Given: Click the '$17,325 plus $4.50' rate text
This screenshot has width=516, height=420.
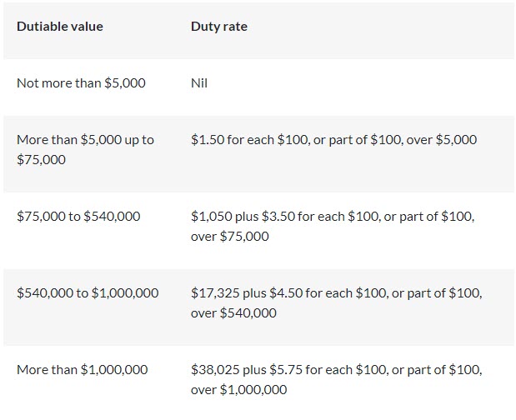Looking at the screenshot, I should 335,293.
